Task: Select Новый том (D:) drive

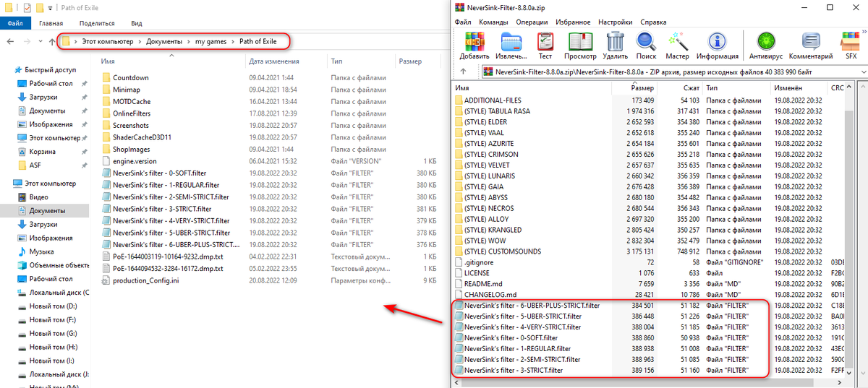Action: point(53,306)
